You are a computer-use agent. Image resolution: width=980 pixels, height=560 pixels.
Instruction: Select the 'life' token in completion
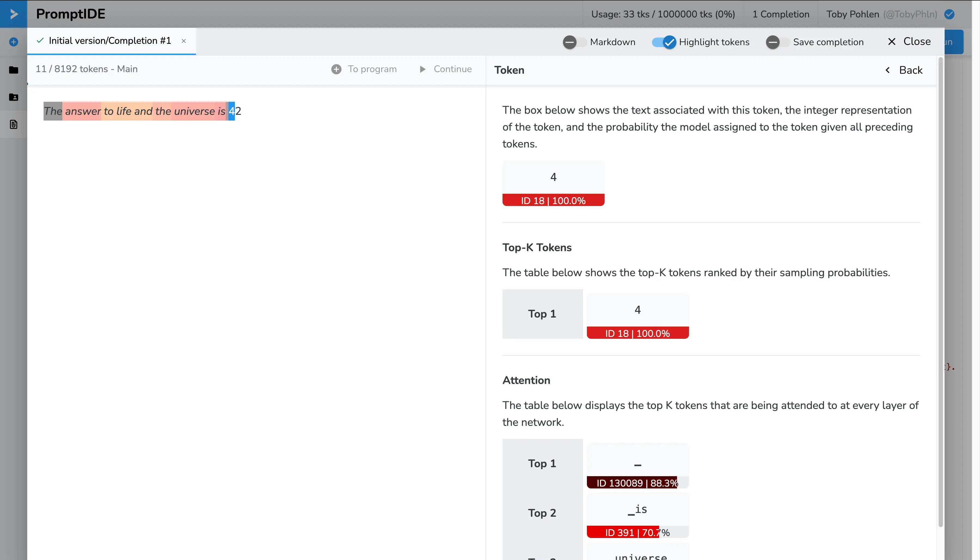(123, 111)
